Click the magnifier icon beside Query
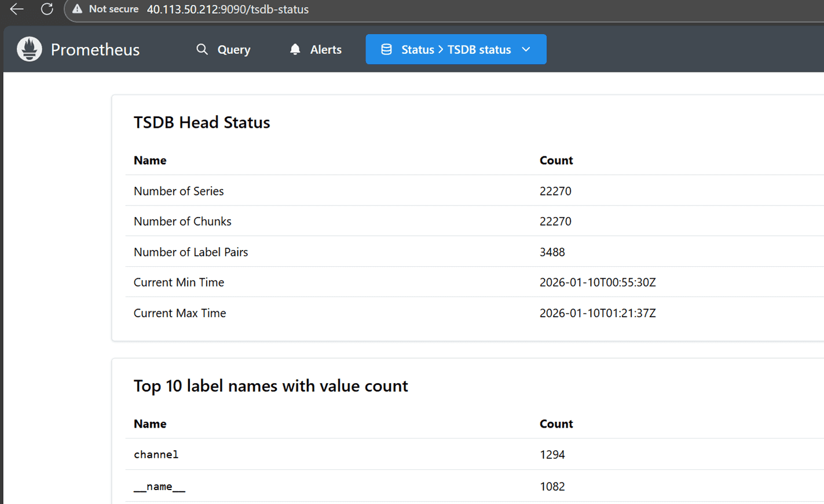 [x=202, y=49]
